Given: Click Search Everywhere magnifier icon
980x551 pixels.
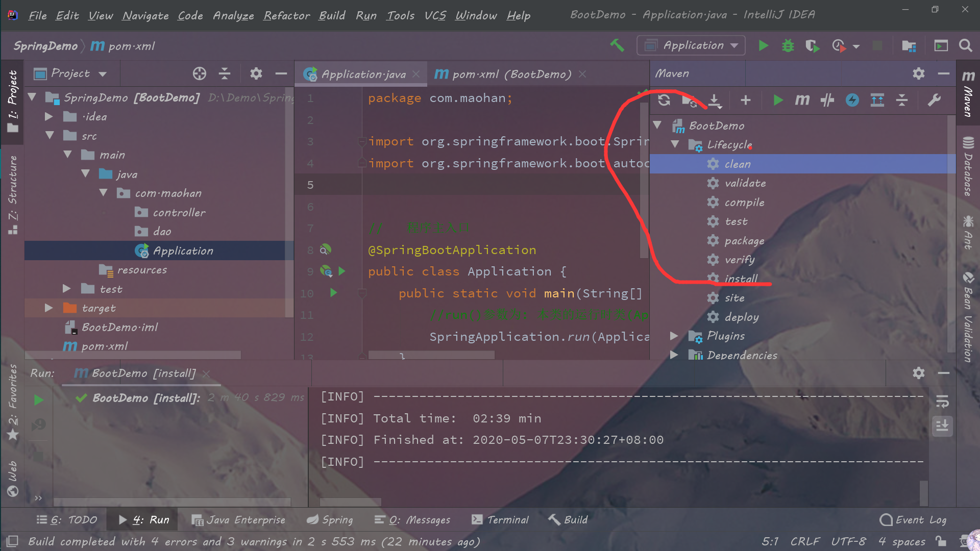Looking at the screenshot, I should point(965,45).
